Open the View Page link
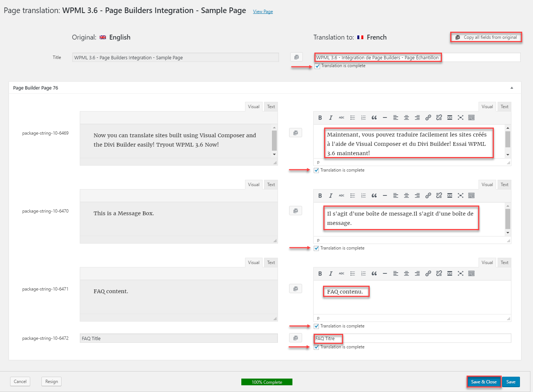This screenshot has height=392, width=533. pos(263,12)
